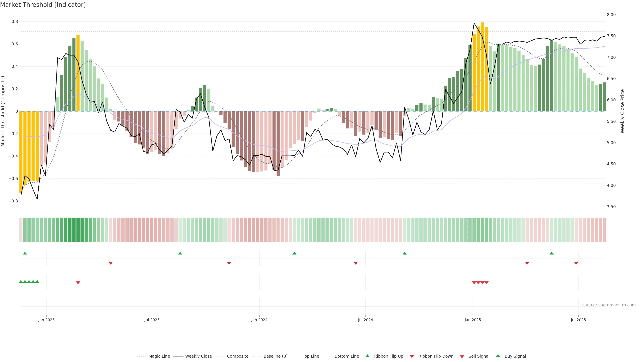The width and height of the screenshot is (644, 362).
Task: Click the Jan 2023 x-axis label
Action: pos(46,320)
